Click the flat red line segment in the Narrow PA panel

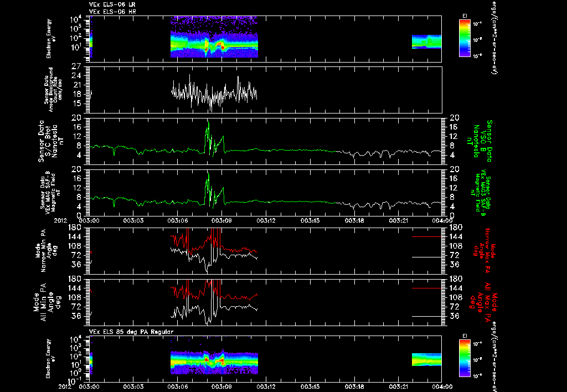[427, 236]
